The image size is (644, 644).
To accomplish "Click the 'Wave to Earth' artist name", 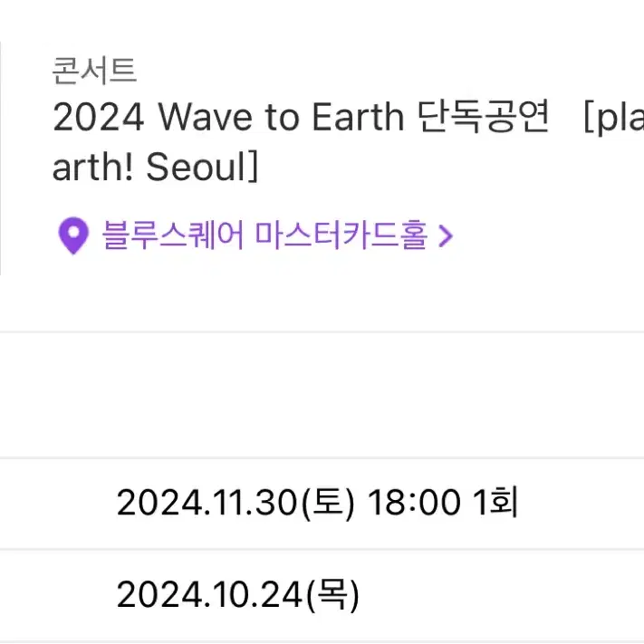I will coord(282,117).
